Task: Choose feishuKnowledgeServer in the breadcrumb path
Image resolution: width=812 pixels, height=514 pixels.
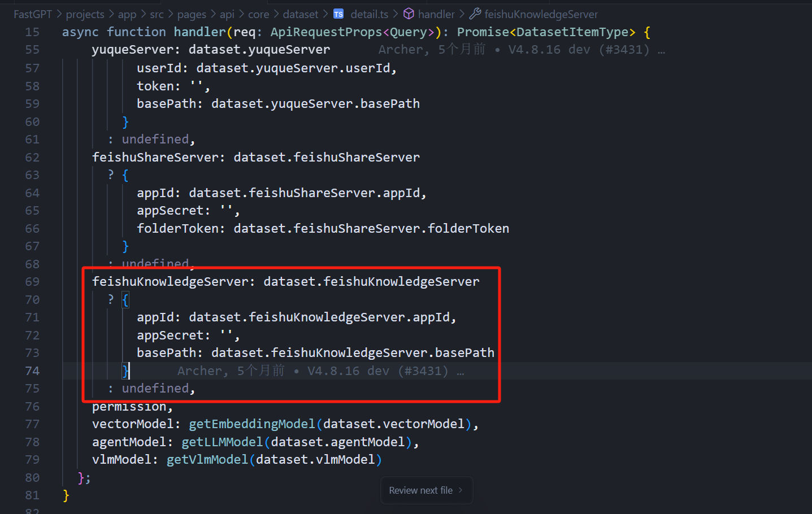Action: point(541,14)
